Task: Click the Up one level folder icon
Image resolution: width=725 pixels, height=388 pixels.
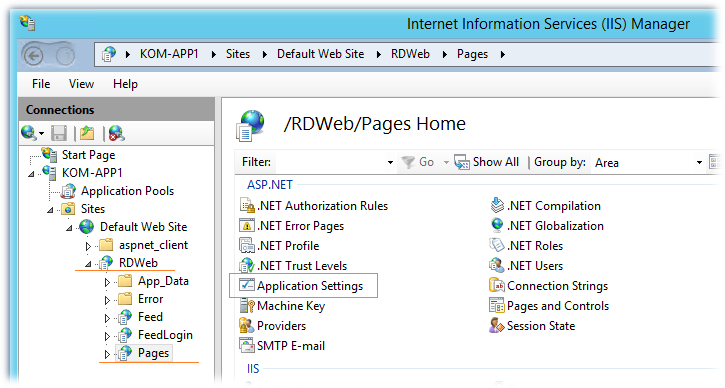Action: 87,133
